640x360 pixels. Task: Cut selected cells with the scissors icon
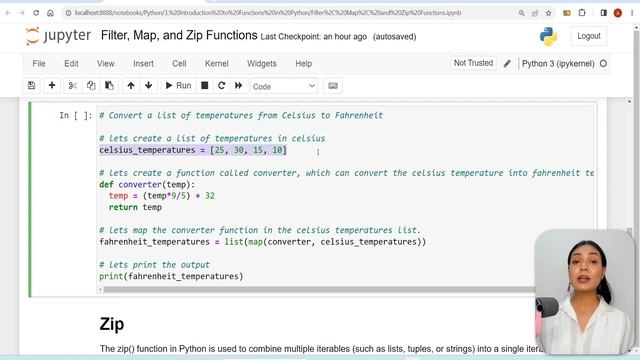point(73,86)
